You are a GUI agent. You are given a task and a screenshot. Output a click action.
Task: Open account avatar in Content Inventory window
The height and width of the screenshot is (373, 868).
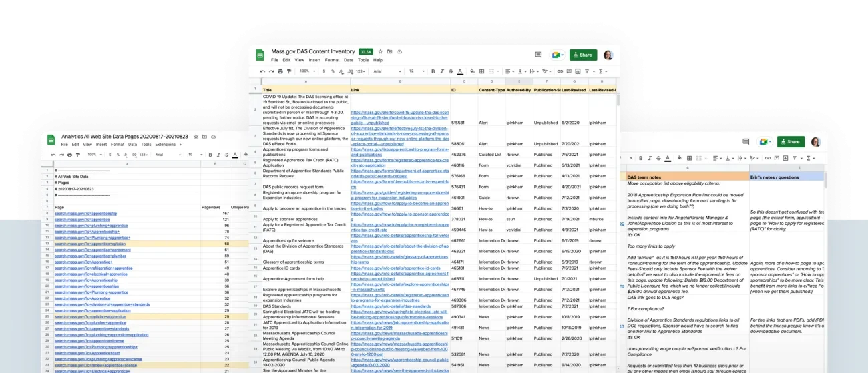[x=608, y=55]
